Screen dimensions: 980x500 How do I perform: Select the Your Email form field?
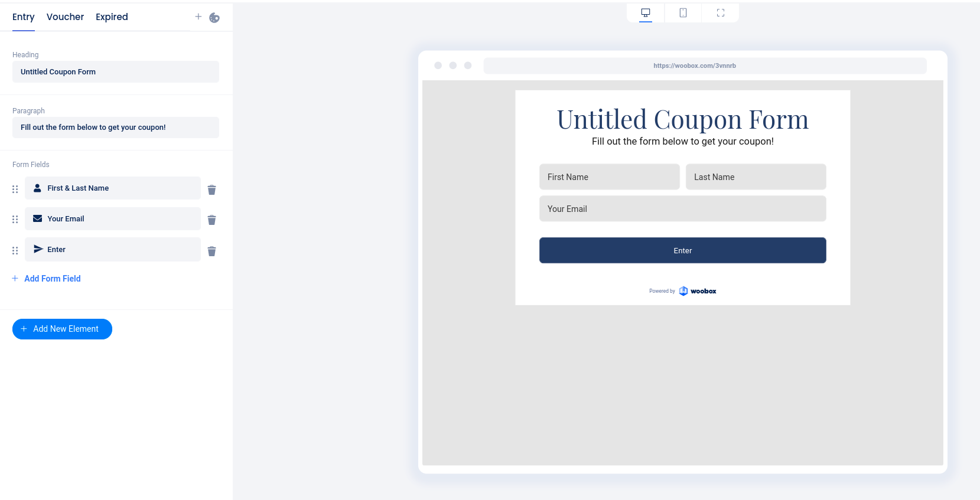click(113, 218)
